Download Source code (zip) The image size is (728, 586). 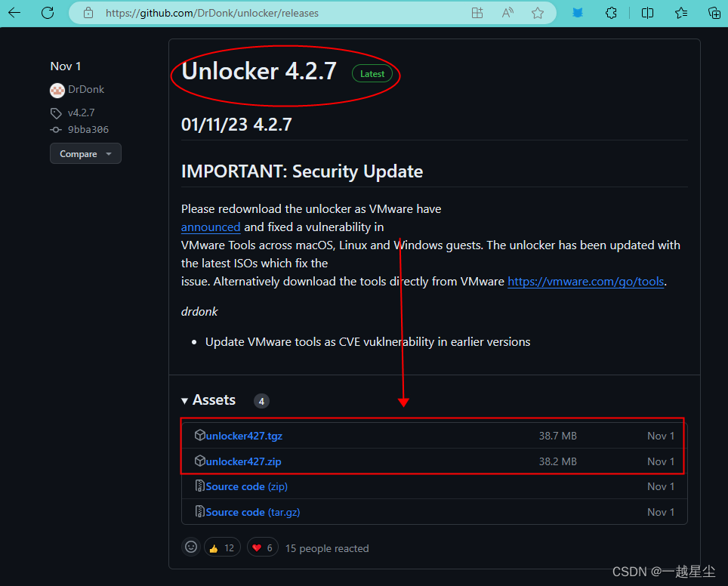pos(246,486)
